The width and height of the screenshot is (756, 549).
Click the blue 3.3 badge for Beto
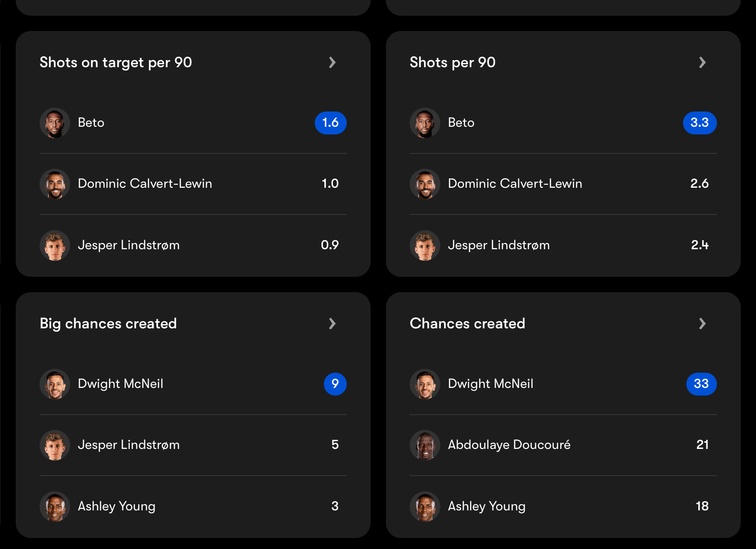click(700, 123)
